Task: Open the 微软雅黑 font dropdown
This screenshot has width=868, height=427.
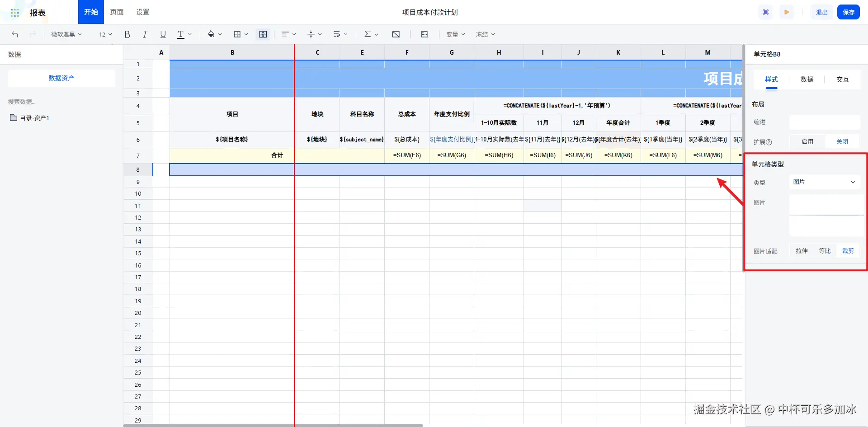Action: 66,34
